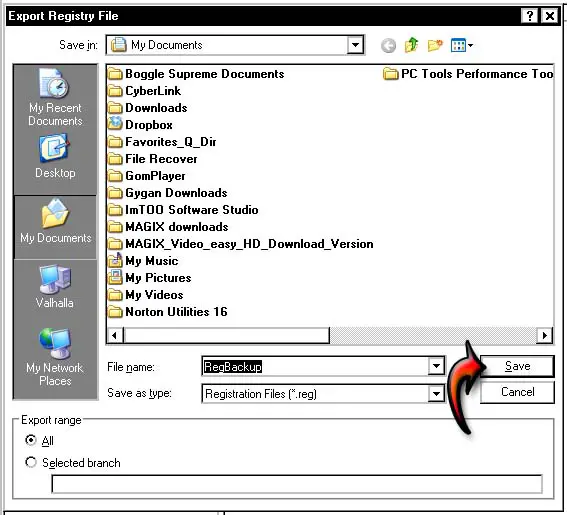Click the Save button
This screenshot has height=515, width=567.
517,366
